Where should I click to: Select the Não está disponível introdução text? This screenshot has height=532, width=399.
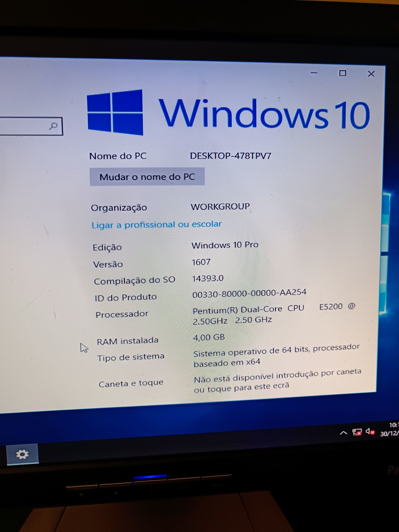[278, 381]
